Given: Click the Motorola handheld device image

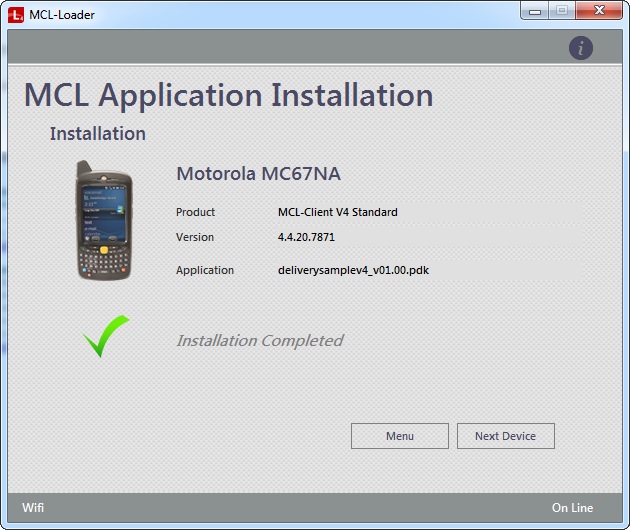Looking at the screenshot, I should (105, 219).
